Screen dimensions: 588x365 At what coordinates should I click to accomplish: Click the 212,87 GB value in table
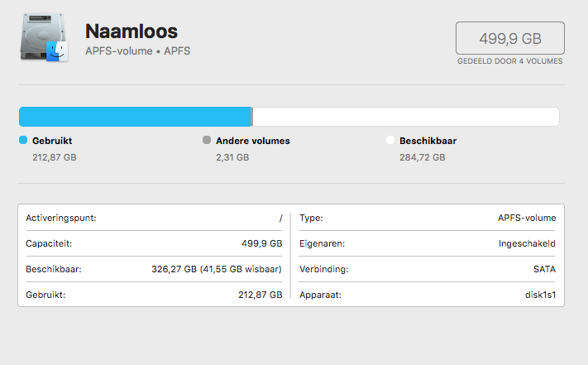pos(261,295)
